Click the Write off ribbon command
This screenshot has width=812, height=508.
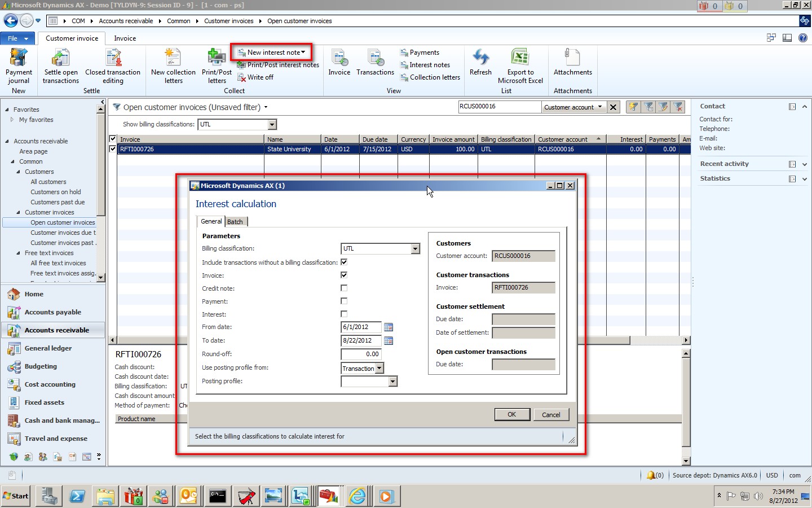pyautogui.click(x=255, y=77)
